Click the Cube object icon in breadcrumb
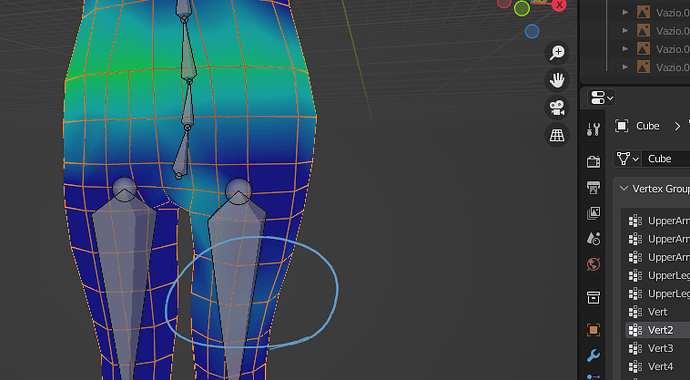Viewport: 690px width, 380px height. (x=621, y=126)
